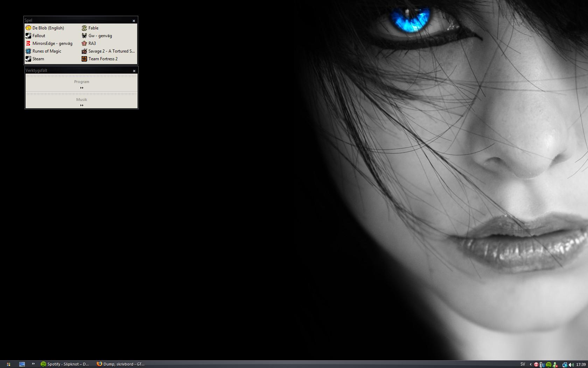Show hidden system tray icons arrow
Viewport: 588px width, 368px height.
click(531, 364)
